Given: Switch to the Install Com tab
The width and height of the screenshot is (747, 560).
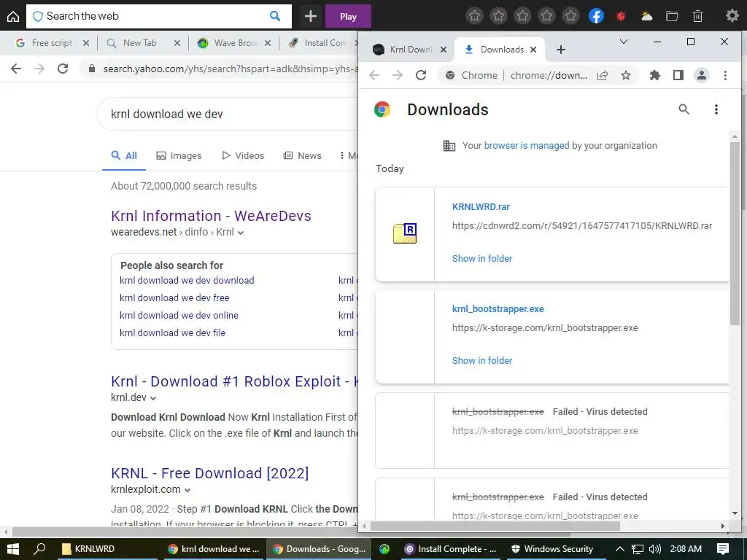Looking at the screenshot, I should coord(325,43).
